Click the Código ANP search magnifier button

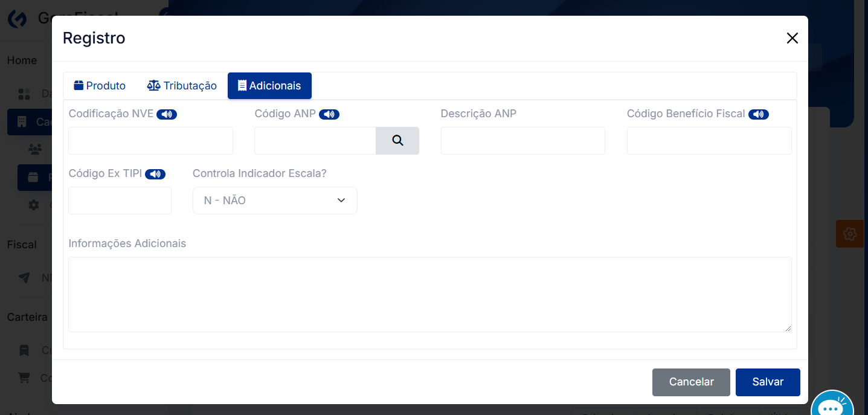tap(397, 141)
